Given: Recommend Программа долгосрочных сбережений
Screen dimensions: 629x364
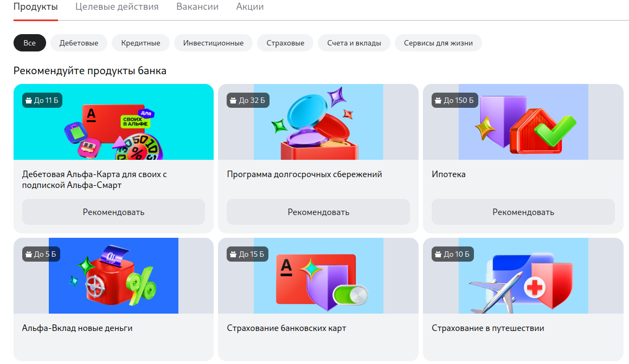Looking at the screenshot, I should [x=318, y=212].
